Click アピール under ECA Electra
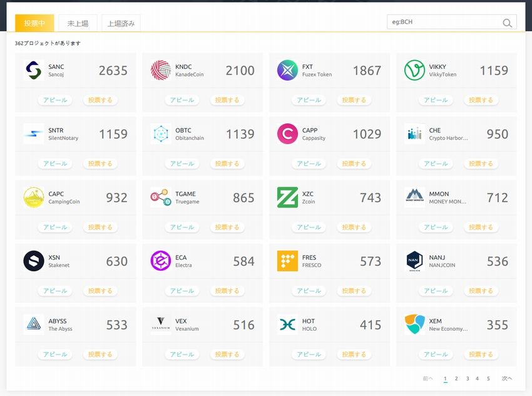The image size is (532, 396). tap(182, 290)
